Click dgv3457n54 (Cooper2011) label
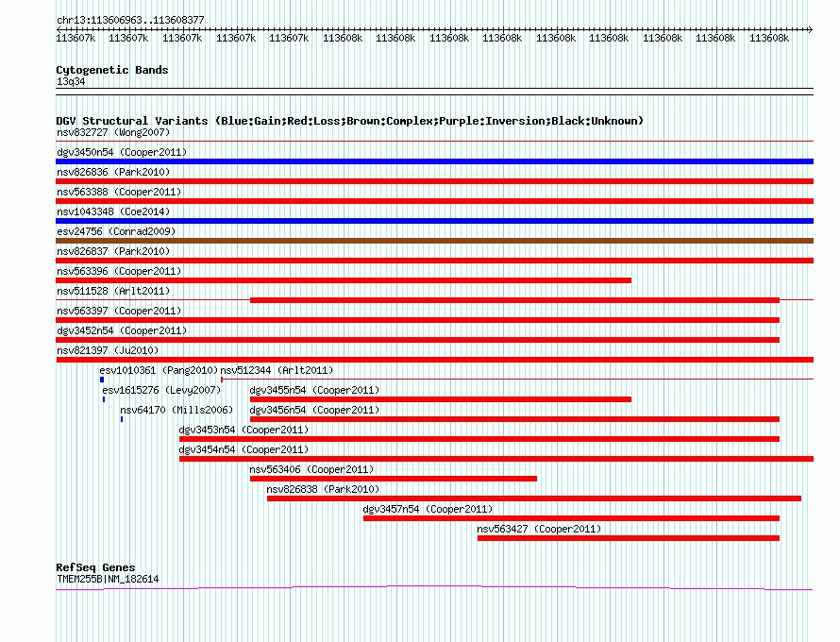Image resolution: width=840 pixels, height=642 pixels. 428,509
